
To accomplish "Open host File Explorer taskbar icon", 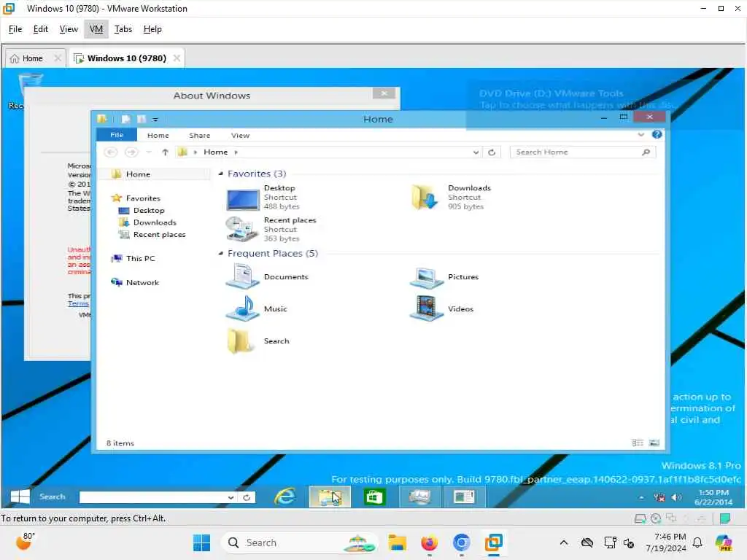I will pyautogui.click(x=397, y=542).
